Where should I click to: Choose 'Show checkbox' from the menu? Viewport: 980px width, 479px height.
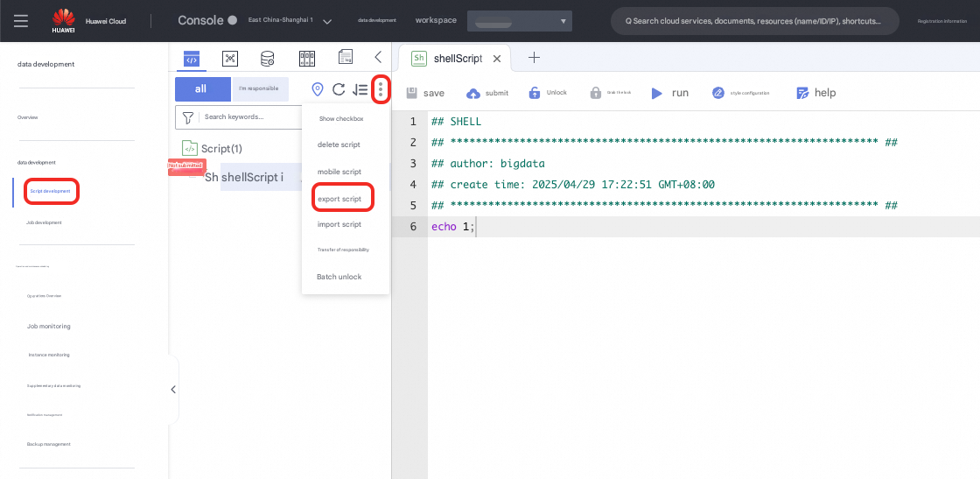click(x=341, y=119)
